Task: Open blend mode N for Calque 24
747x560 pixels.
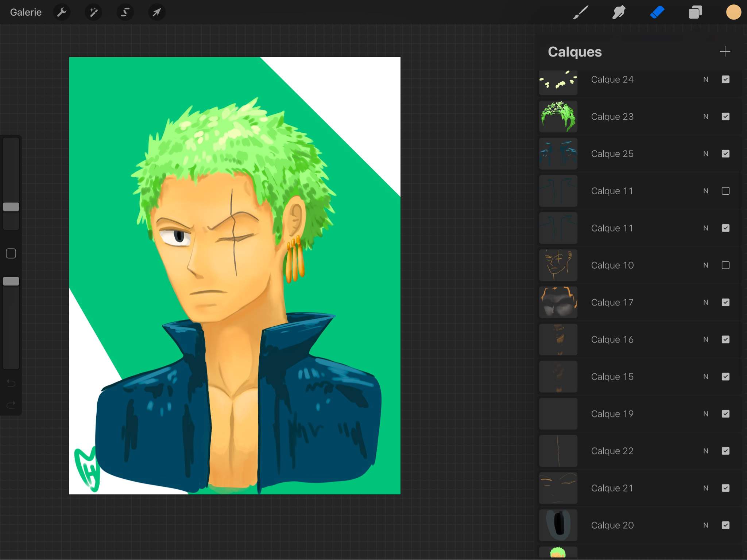Action: [x=706, y=79]
